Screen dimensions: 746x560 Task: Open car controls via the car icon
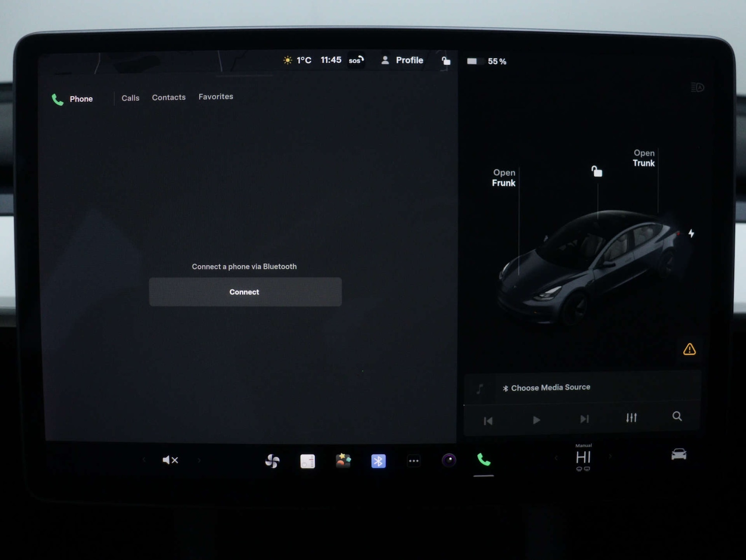click(x=679, y=454)
